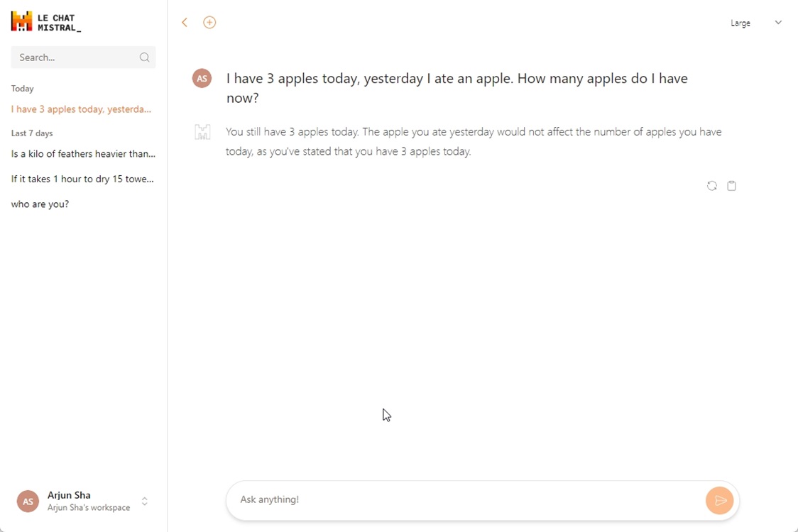
Task: Click Arjun Sha profile avatar in sidebar
Action: (x=28, y=501)
